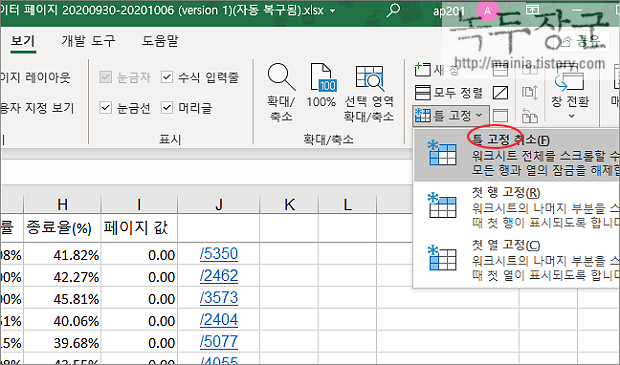
Task: Click the View Side by Side icon
Action: [x=530, y=70]
